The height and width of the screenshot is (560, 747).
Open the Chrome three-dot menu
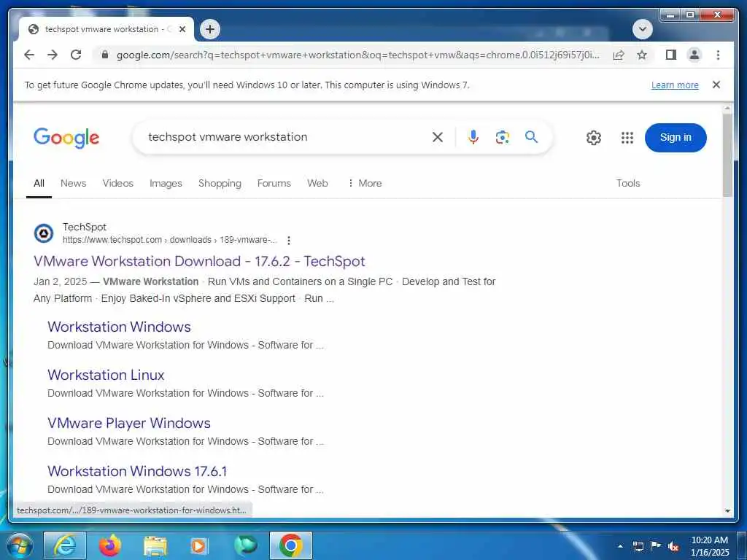[x=718, y=55]
